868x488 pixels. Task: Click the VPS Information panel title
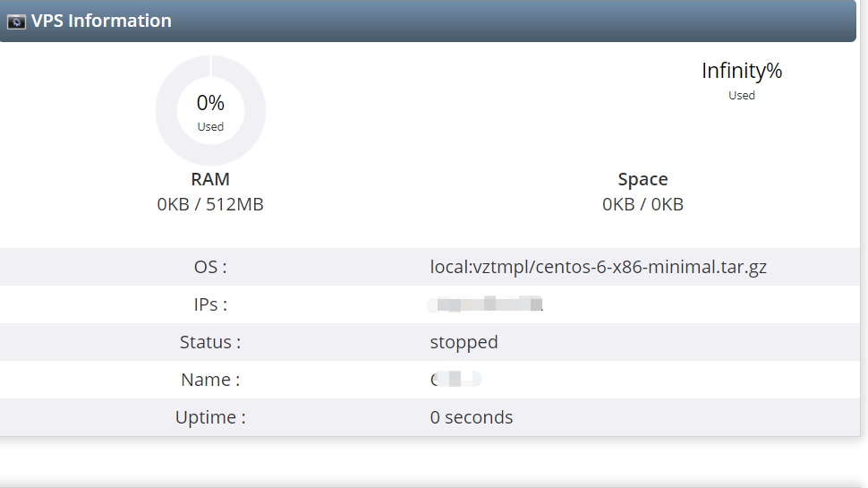pos(101,21)
